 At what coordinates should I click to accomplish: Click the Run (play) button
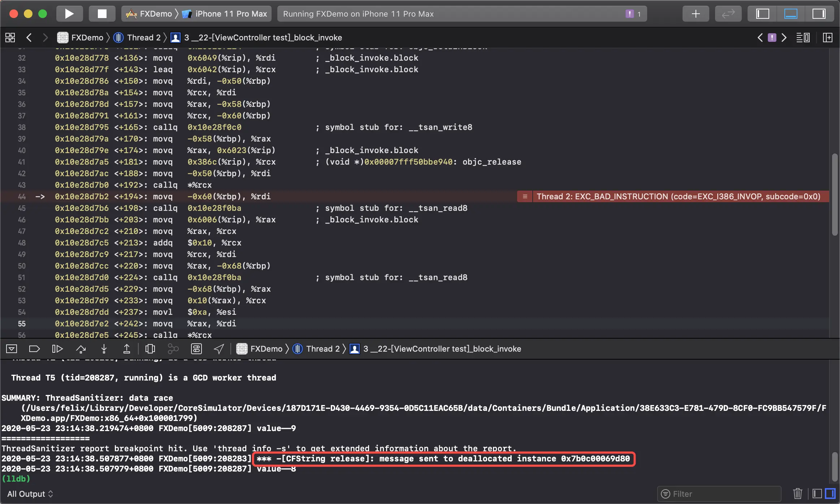tap(69, 14)
